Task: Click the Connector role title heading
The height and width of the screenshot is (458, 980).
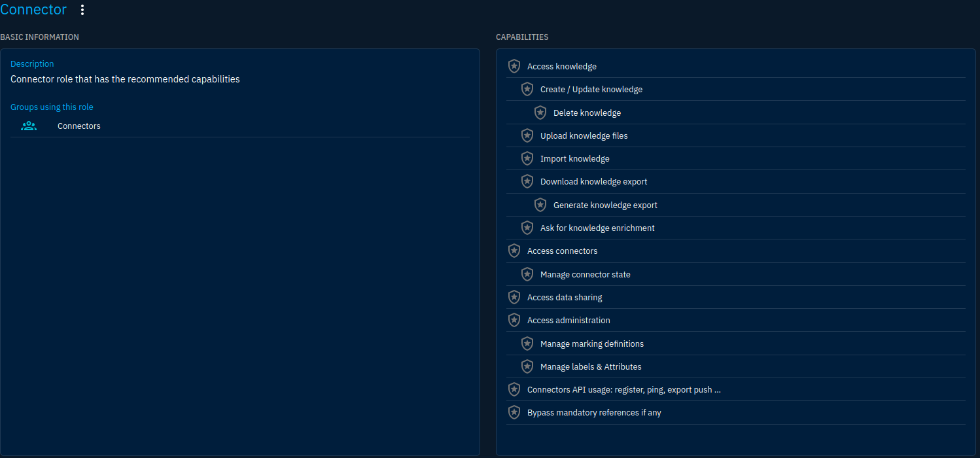Action: (33, 10)
